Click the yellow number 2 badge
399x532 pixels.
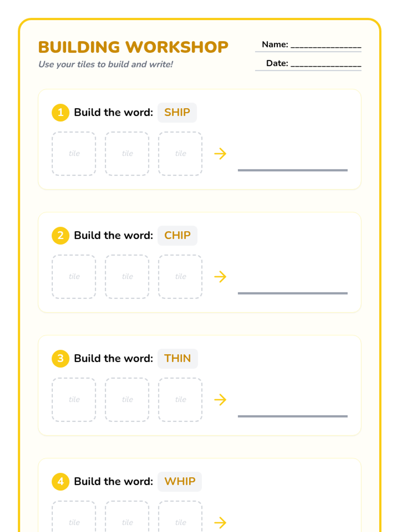pyautogui.click(x=60, y=235)
